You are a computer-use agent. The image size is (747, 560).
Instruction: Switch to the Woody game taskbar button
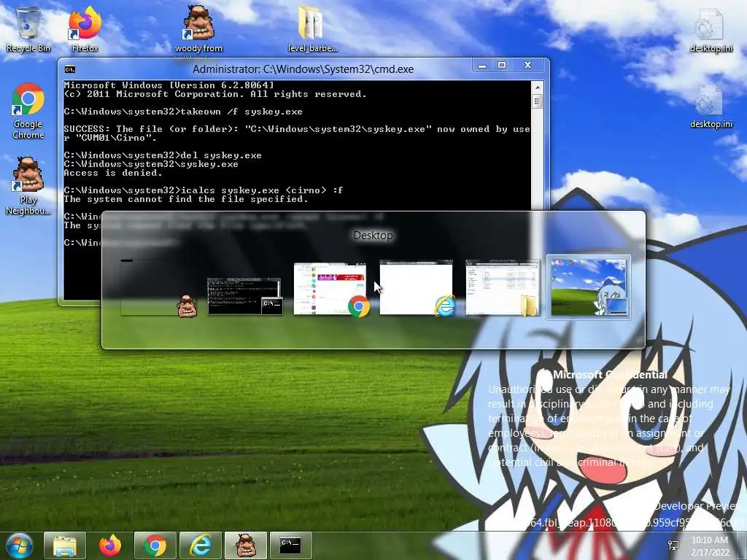[246, 545]
